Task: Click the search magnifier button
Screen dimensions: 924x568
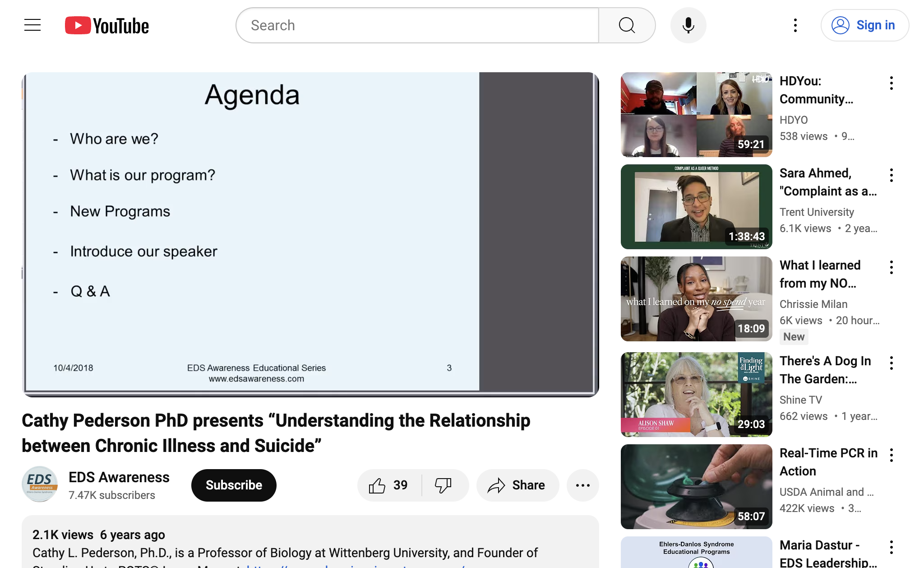Action: click(x=627, y=25)
